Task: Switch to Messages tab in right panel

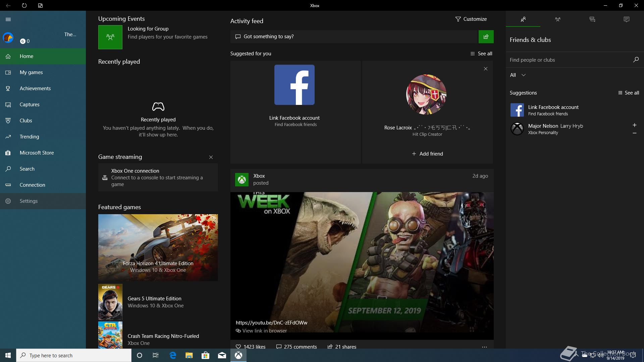Action: tap(592, 19)
